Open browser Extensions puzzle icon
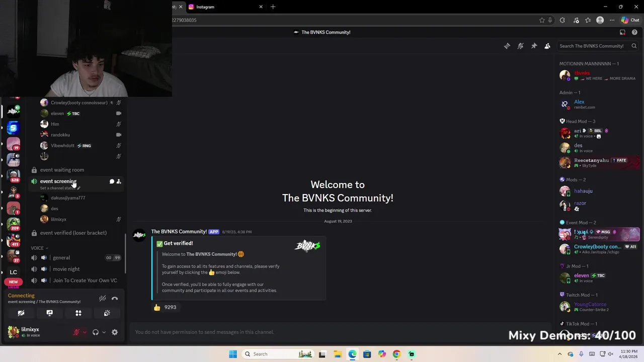Viewport: 644px width, 362px height. pos(562,20)
